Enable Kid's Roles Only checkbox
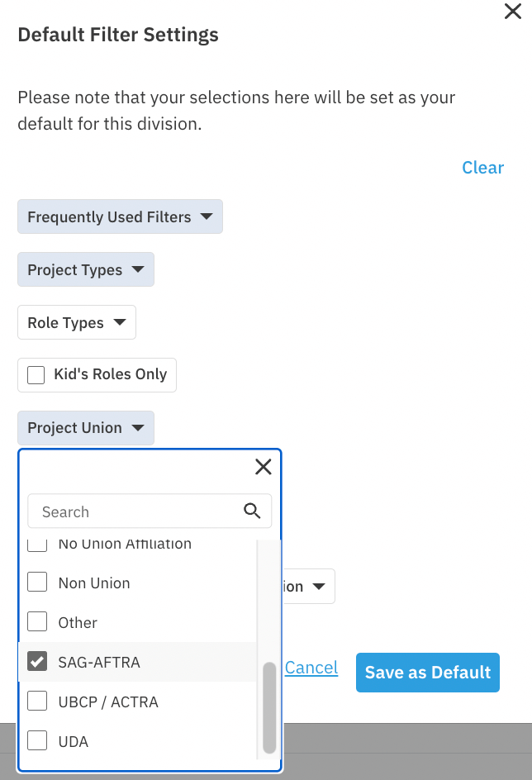Screen dimensions: 532x780 click(x=36, y=374)
